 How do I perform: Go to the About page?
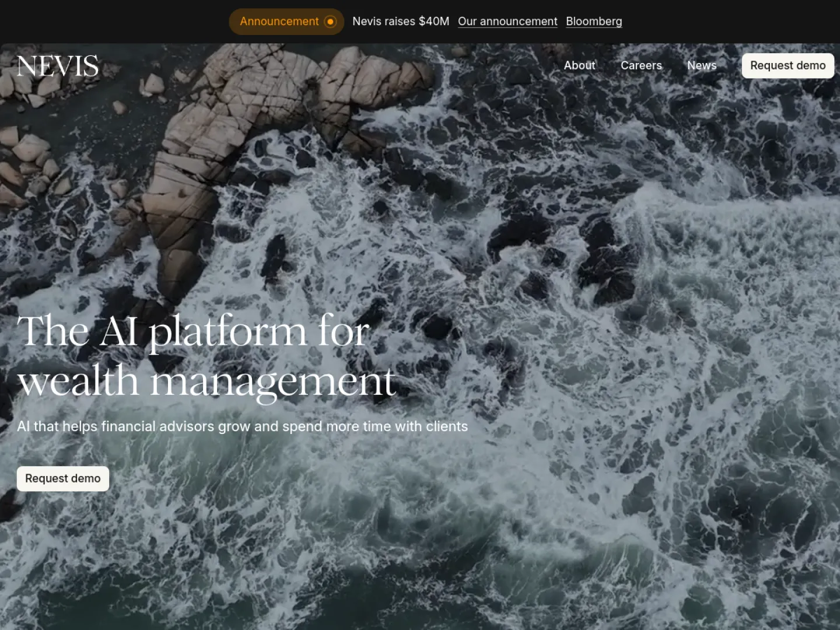click(x=579, y=65)
